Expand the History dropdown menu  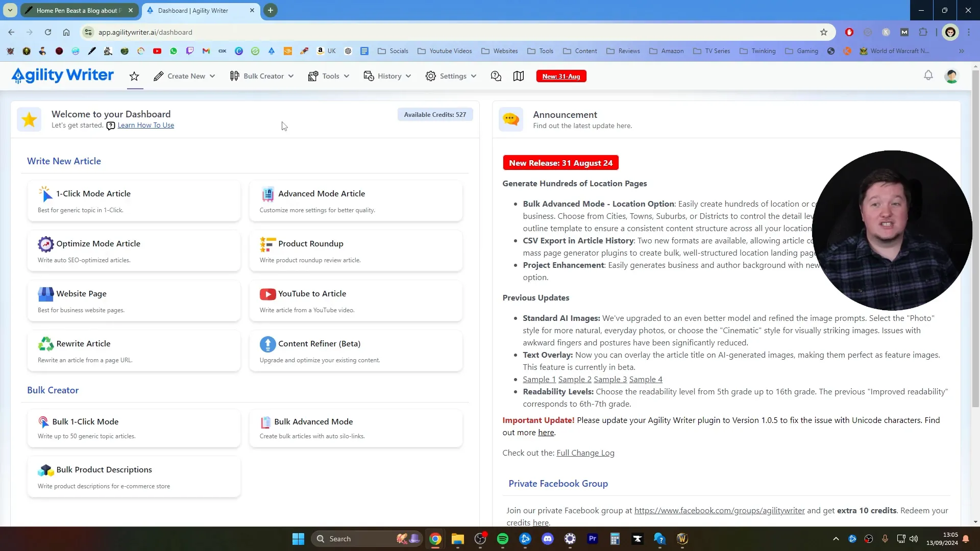coord(387,76)
